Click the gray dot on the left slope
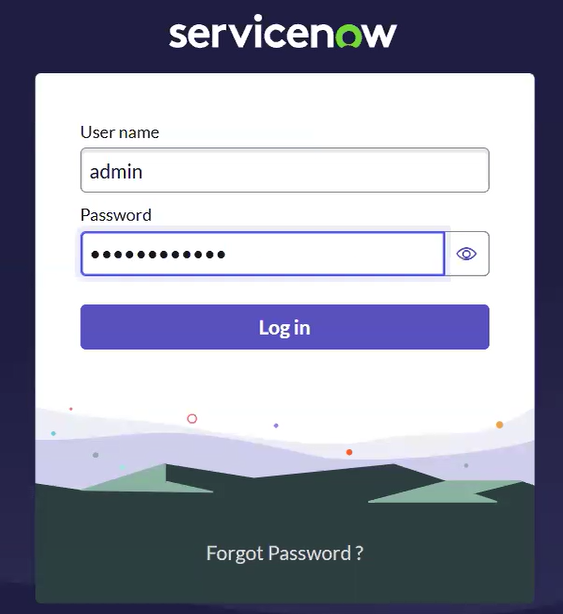 pyautogui.click(x=96, y=455)
